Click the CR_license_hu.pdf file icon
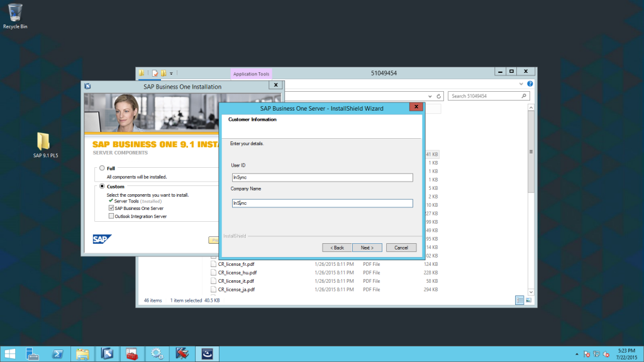Screen dimensions: 644x362 coord(213,273)
